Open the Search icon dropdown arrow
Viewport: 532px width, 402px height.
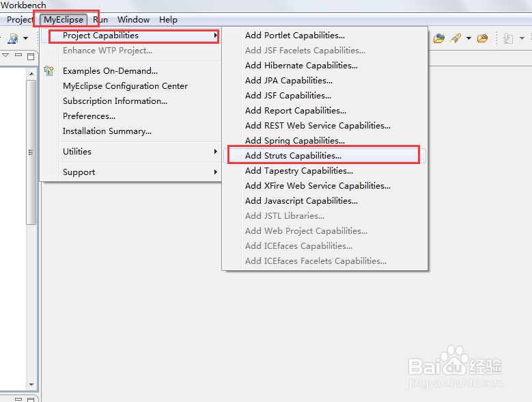coord(468,38)
